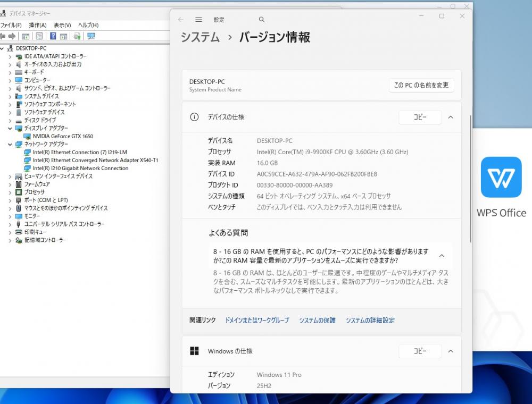Copy device specifications with コピー button
Viewport: 532px width, 404px height.
(x=420, y=117)
